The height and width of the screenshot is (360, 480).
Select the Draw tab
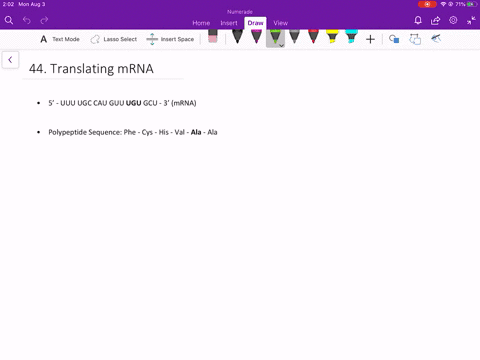tap(255, 23)
